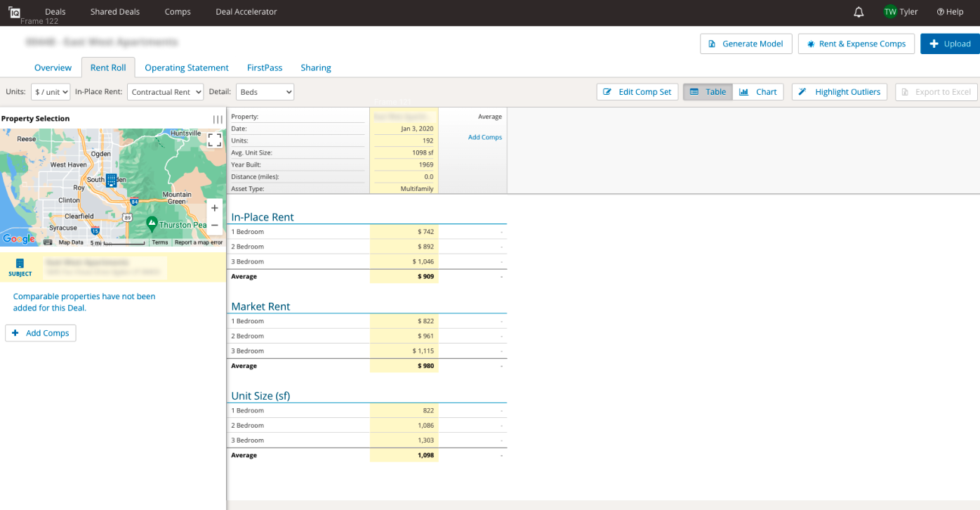Click Unit Size 2 Bedroom value 1,086
The image size is (980, 510).
pyautogui.click(x=425, y=425)
